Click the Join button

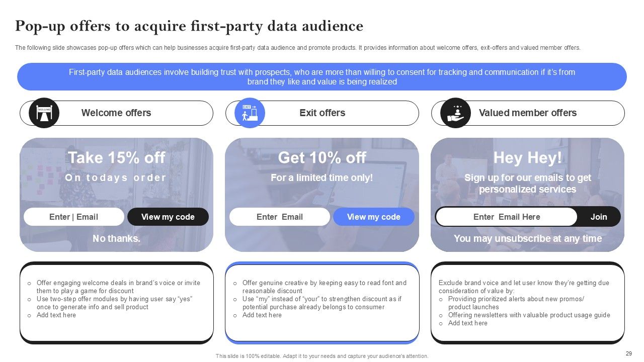tap(598, 217)
